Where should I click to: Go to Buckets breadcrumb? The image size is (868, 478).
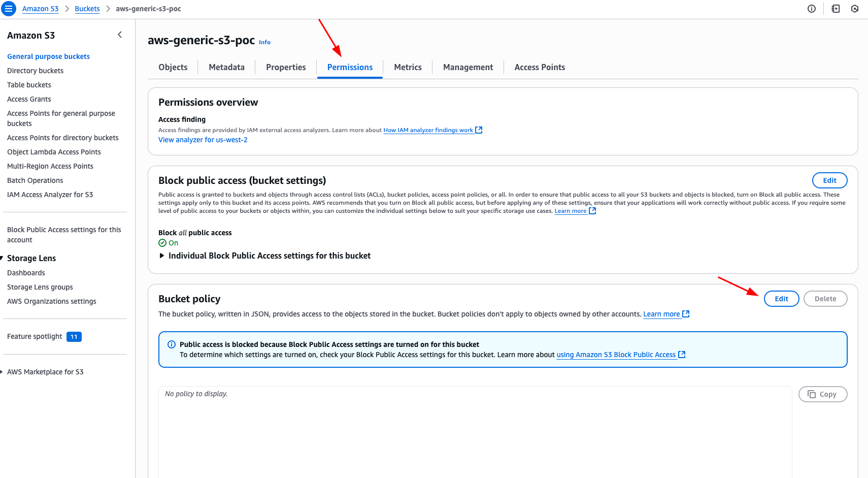(87, 9)
